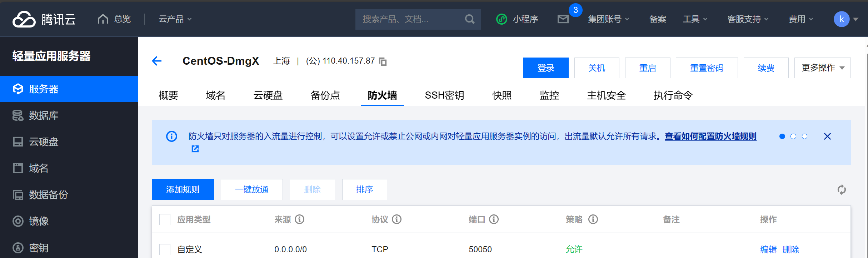Click the 重启 button

tap(648, 68)
